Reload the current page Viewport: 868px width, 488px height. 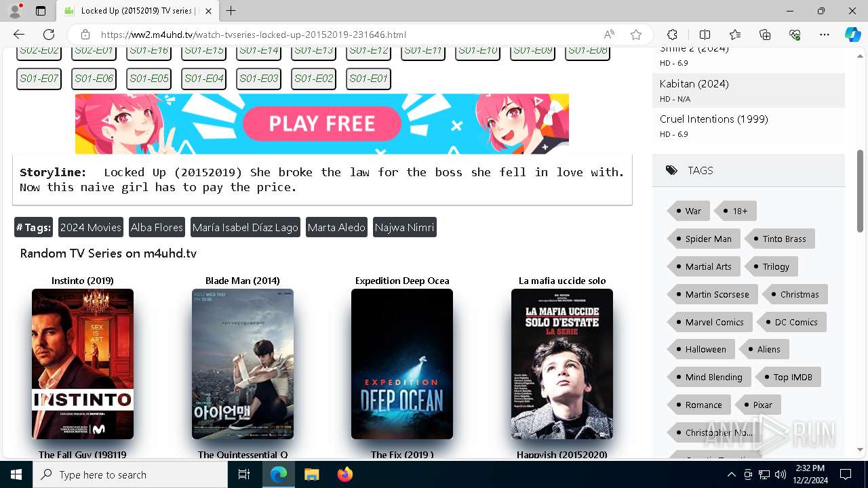pyautogui.click(x=49, y=35)
